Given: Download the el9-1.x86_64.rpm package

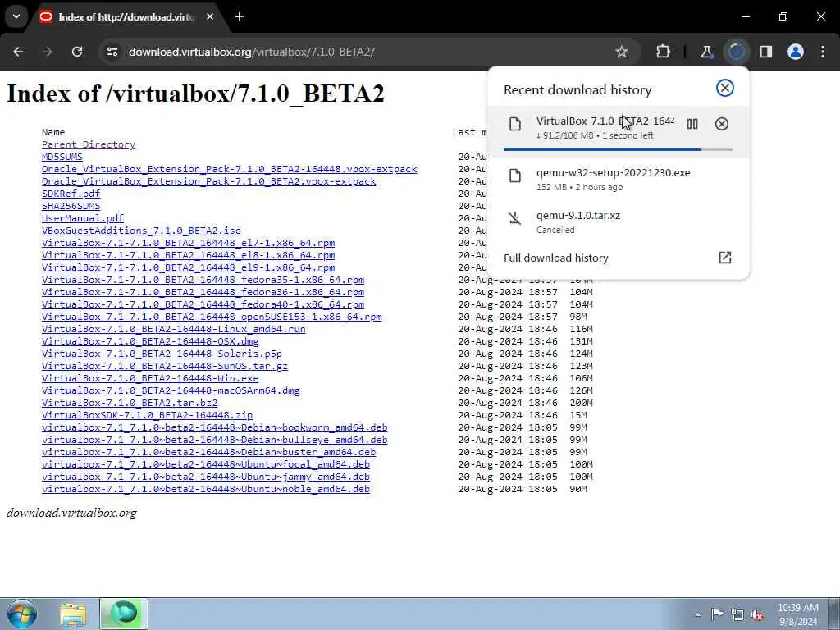Looking at the screenshot, I should (189, 268).
